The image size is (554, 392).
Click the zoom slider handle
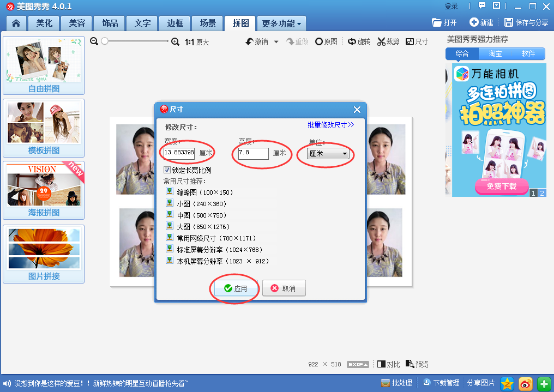[x=105, y=41]
